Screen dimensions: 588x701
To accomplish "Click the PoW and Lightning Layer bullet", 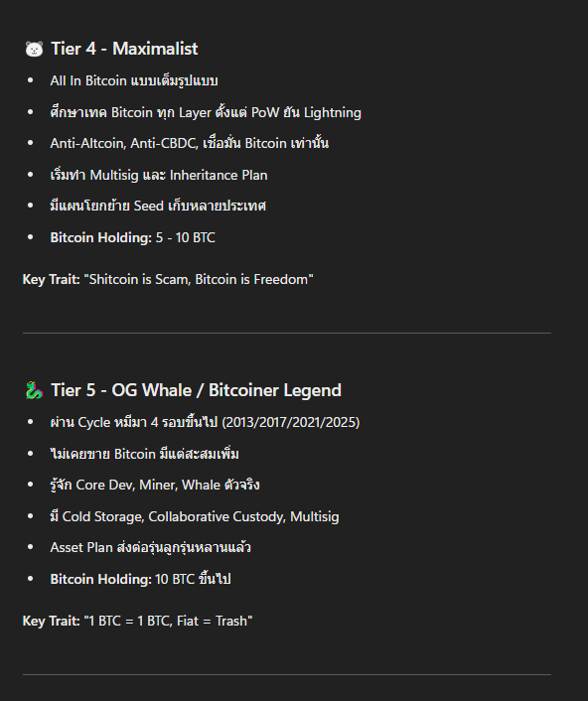I will tap(206, 112).
